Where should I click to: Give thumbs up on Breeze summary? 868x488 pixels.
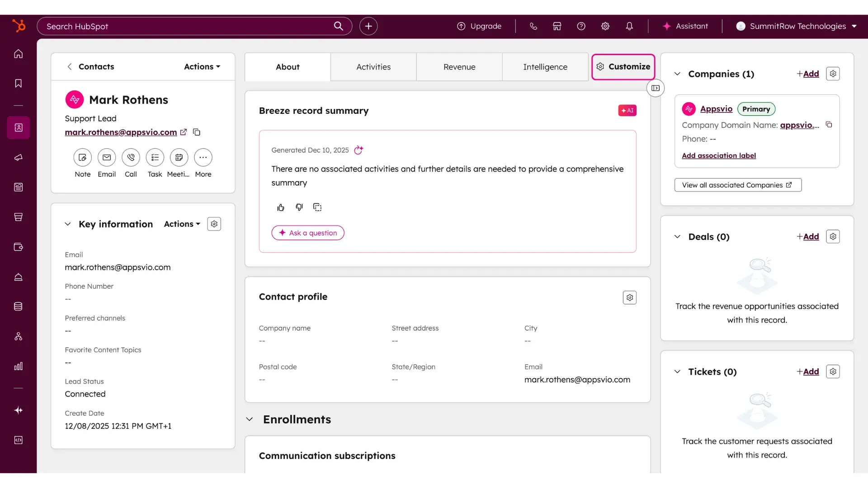281,207
